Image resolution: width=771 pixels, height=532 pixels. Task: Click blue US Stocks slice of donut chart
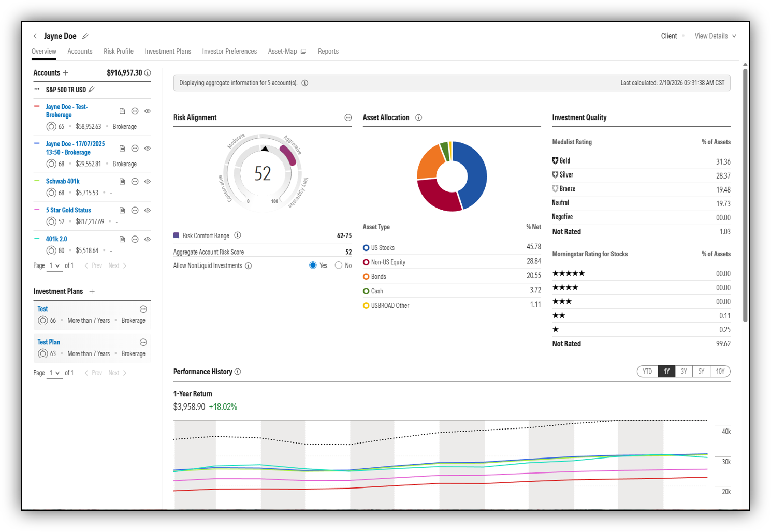click(477, 174)
